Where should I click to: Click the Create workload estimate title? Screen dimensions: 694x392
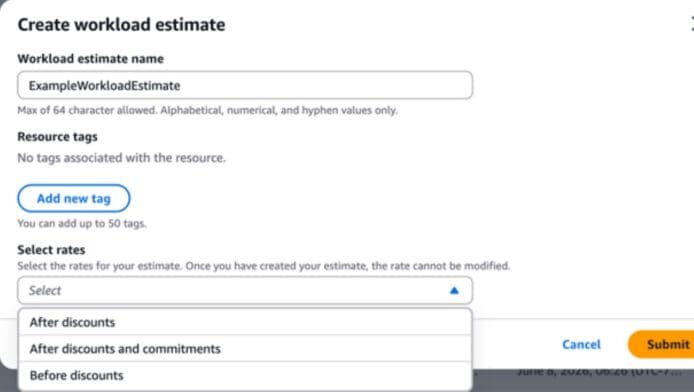click(x=121, y=24)
